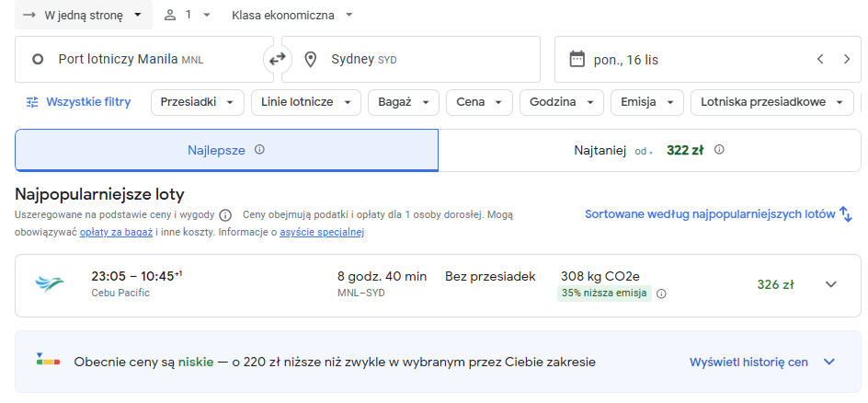The width and height of the screenshot is (868, 403).
Task: Click Sortowane według najpopularniejszych lotów
Action: coord(710,214)
